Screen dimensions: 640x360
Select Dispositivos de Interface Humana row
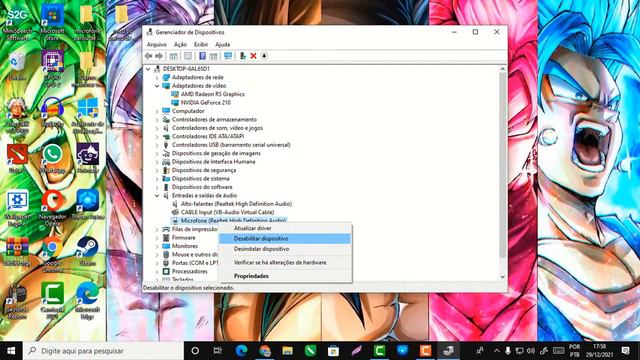(x=213, y=162)
